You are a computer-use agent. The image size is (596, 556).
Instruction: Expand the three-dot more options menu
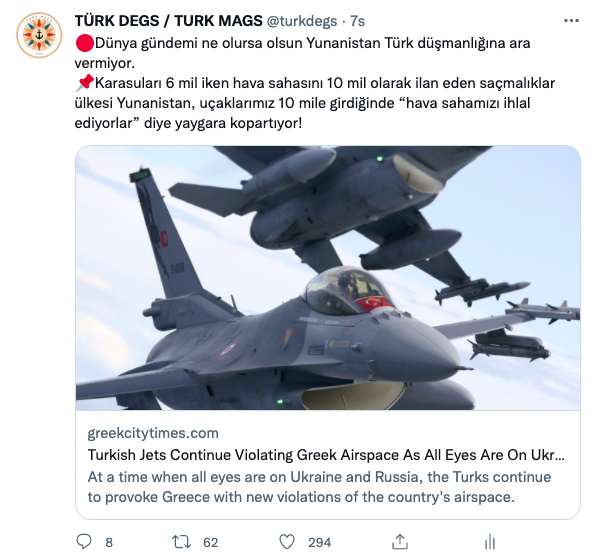571,21
